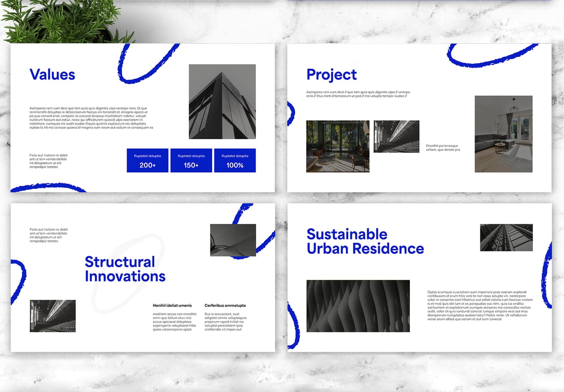This screenshot has width=564, height=392.
Task: Select the 'Cerferibus ommolupta' subheading
Action: pyautogui.click(x=224, y=306)
